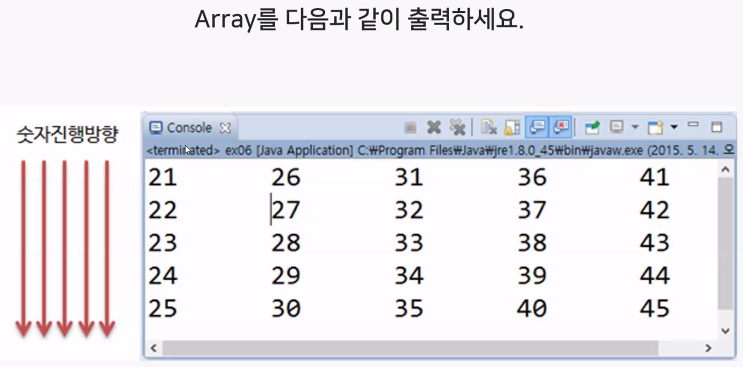The height and width of the screenshot is (367, 743).
Task: Click the slide title starting with Array
Action: [x=359, y=20]
